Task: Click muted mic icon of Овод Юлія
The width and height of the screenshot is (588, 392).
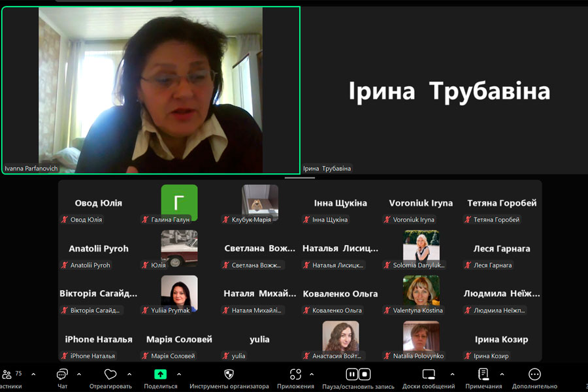Action: pos(65,220)
